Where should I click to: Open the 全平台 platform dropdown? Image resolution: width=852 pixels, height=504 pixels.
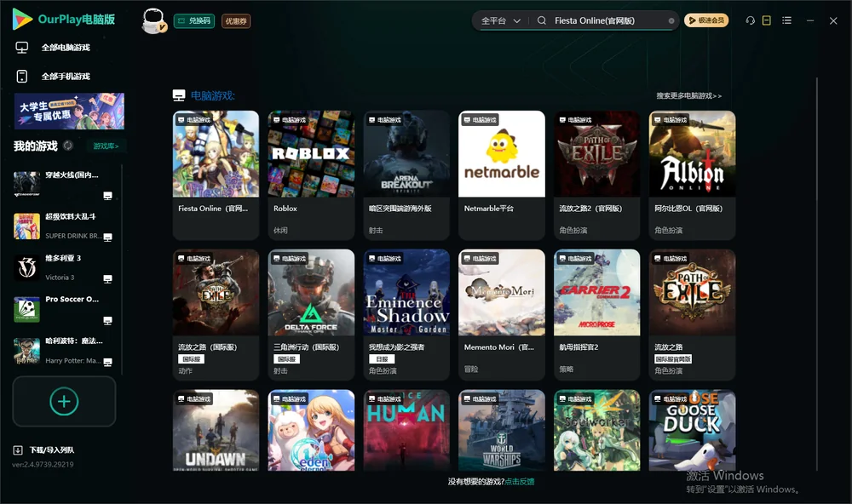click(500, 20)
